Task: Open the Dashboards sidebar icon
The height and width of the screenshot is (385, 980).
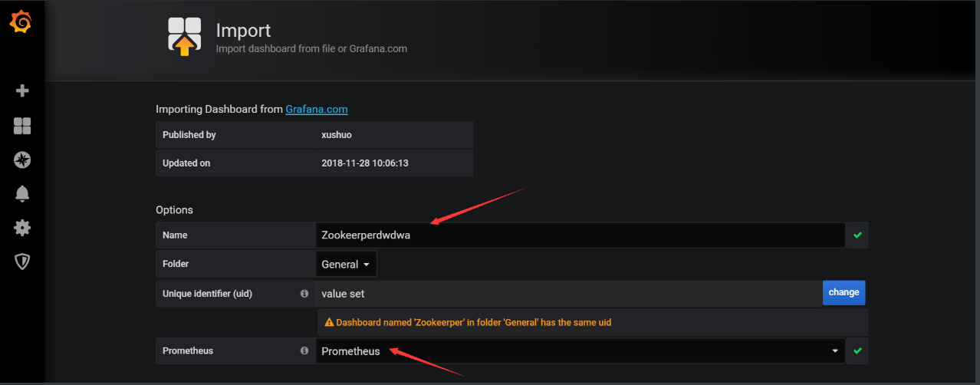Action: (22, 126)
